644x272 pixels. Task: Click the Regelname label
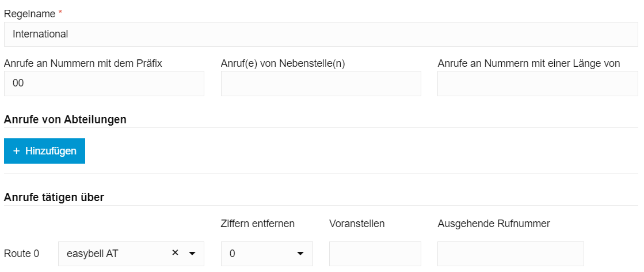[x=29, y=13]
